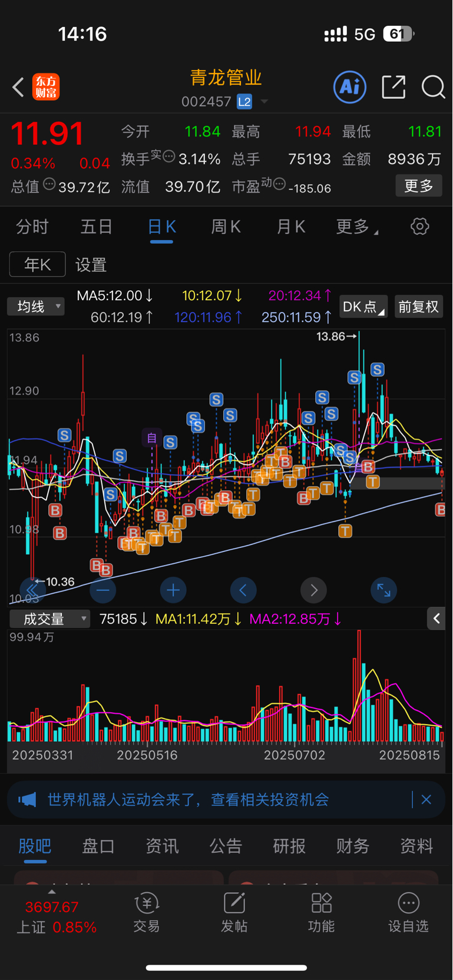Expand chart to fullscreen icon
Image resolution: width=453 pixels, height=980 pixels.
coord(383,590)
